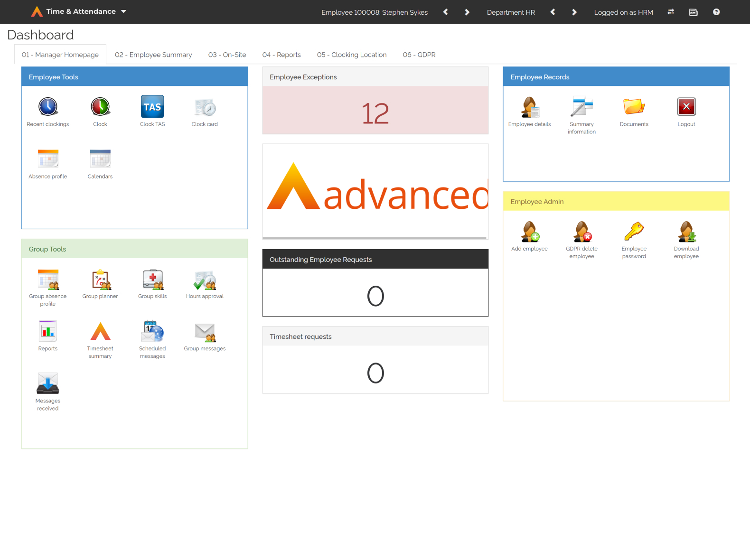Launch the green Clock icon
Screen dimensions: 750x560
click(100, 107)
